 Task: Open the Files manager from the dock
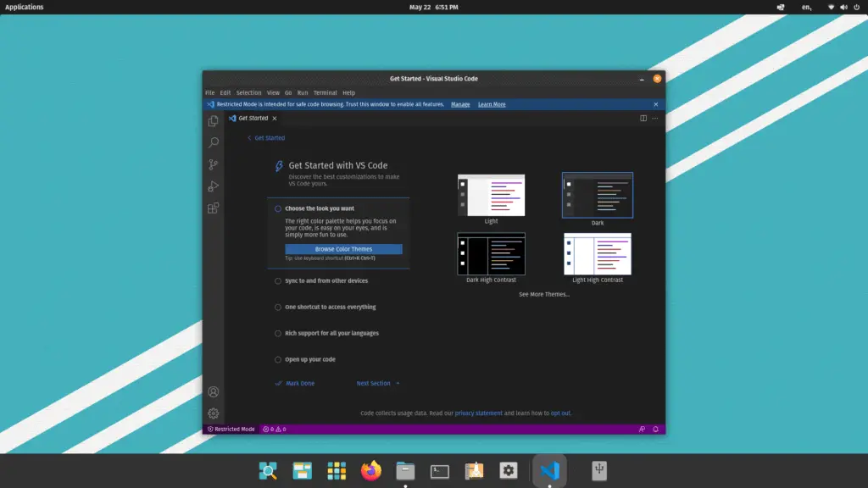click(405, 471)
